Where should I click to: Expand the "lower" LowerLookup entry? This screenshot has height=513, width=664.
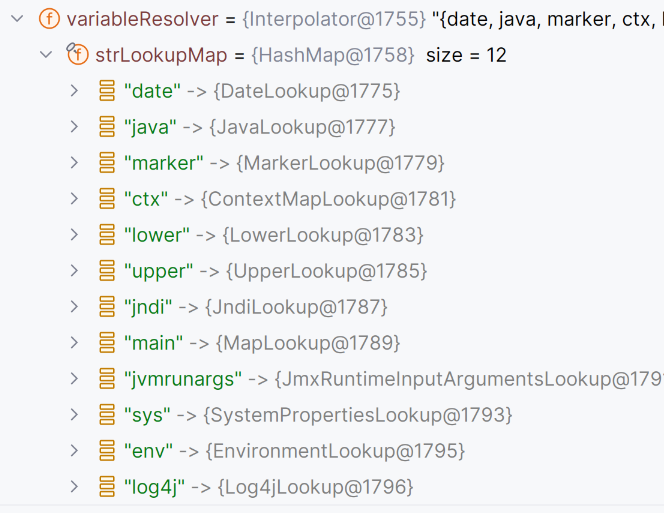click(x=75, y=235)
